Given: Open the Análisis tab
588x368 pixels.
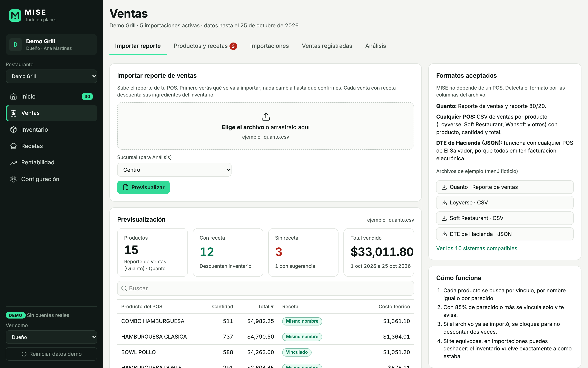Looking at the screenshot, I should 375,46.
